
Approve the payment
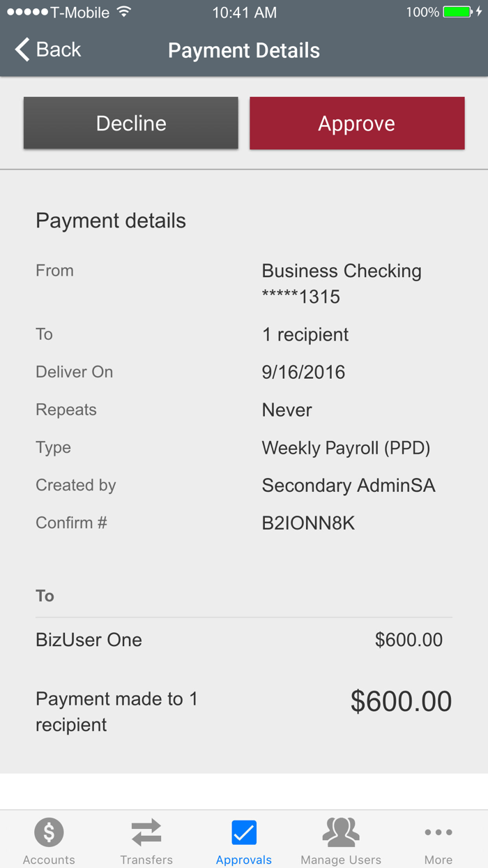pos(357,124)
